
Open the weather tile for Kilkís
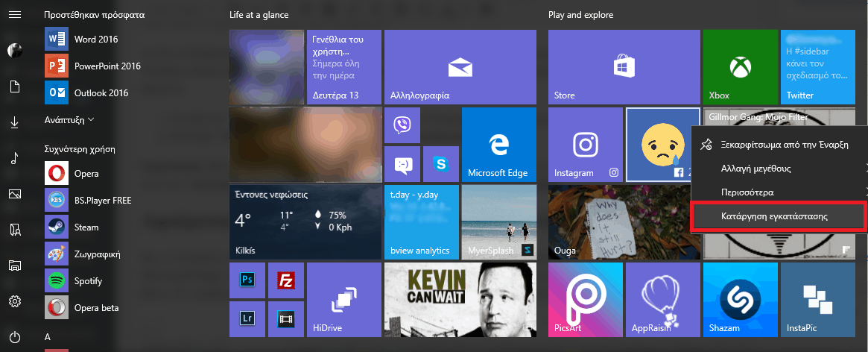click(305, 222)
